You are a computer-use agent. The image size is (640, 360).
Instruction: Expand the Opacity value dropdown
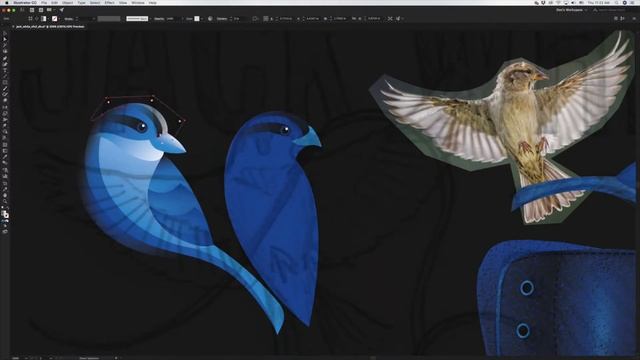pyautogui.click(x=182, y=19)
